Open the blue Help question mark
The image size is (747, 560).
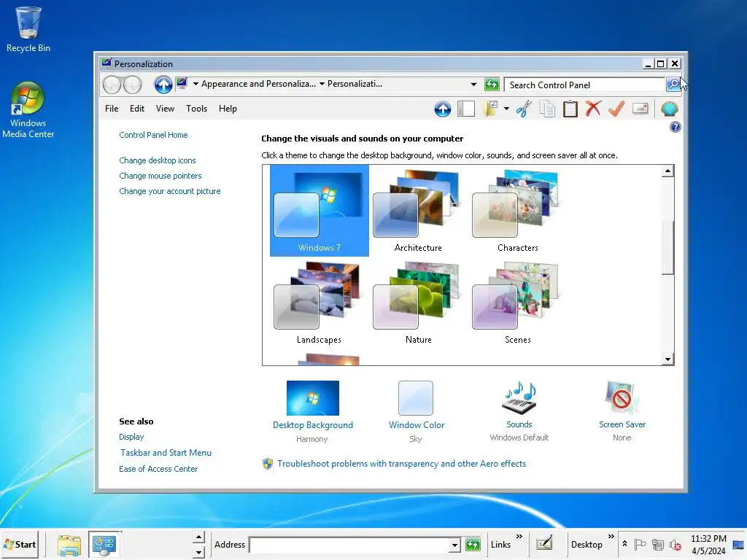point(675,127)
